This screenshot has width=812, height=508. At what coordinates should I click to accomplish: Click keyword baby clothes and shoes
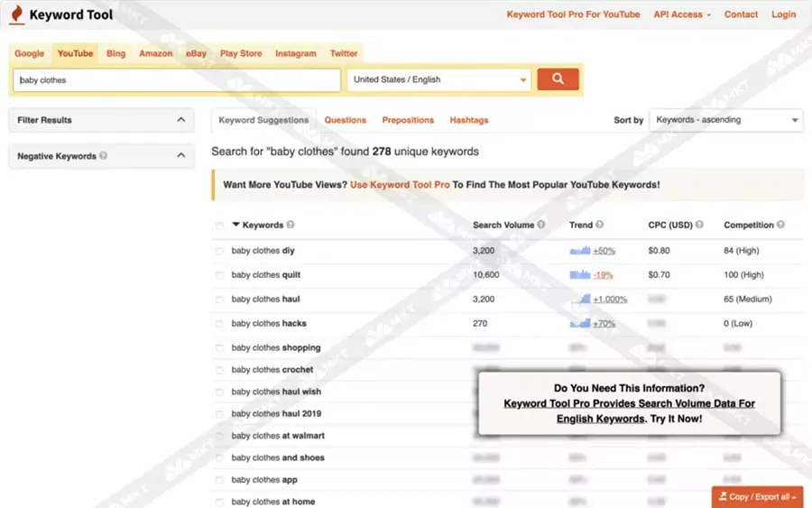click(x=278, y=457)
